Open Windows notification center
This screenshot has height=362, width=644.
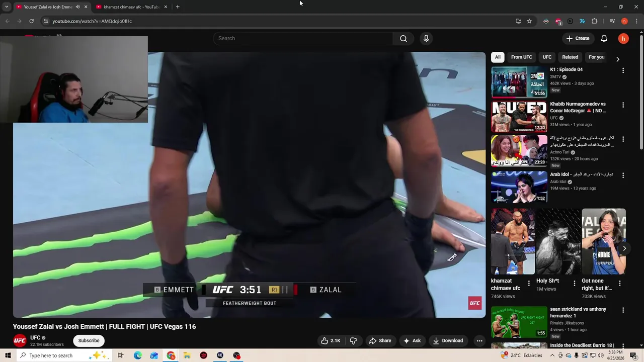pos(633,355)
